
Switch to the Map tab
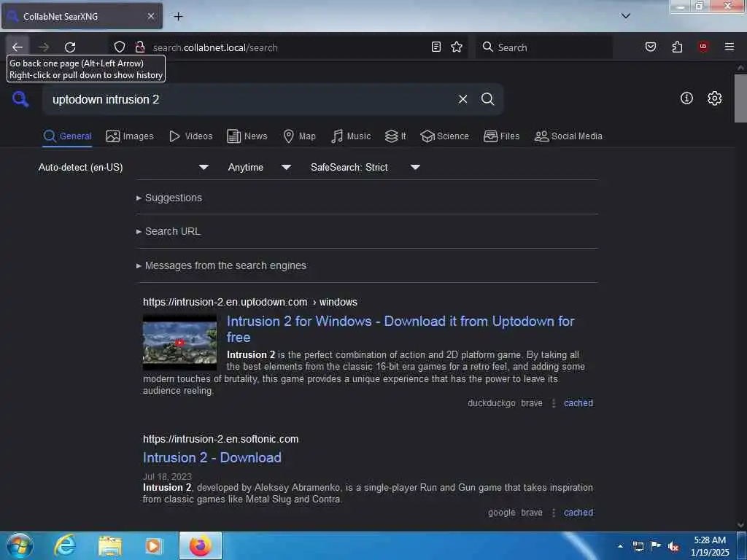[299, 136]
